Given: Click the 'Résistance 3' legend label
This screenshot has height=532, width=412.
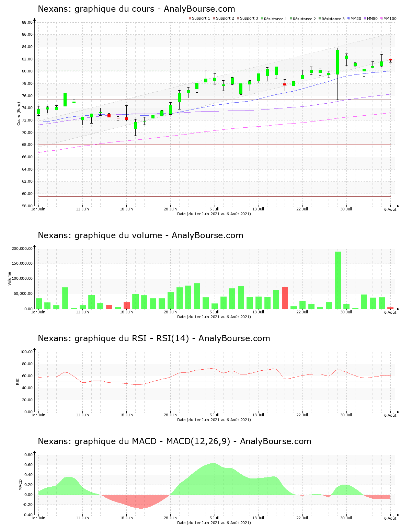Looking at the screenshot, I should point(333,19).
